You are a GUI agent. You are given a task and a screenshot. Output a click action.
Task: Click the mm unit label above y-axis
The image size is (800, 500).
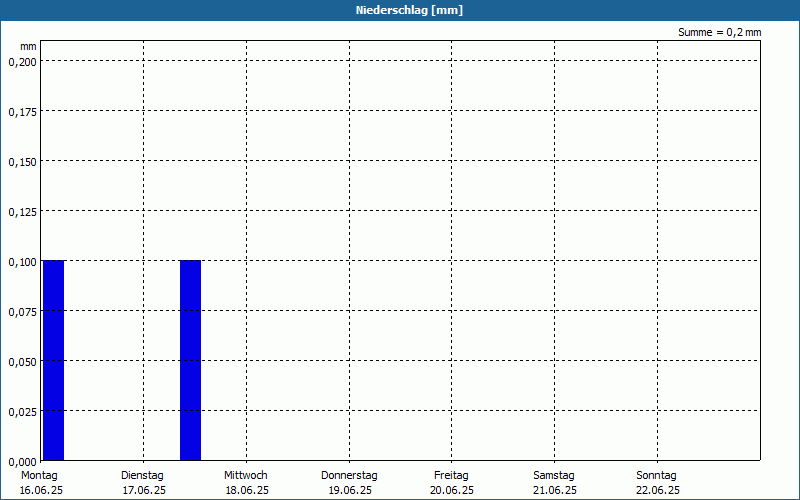pos(28,46)
